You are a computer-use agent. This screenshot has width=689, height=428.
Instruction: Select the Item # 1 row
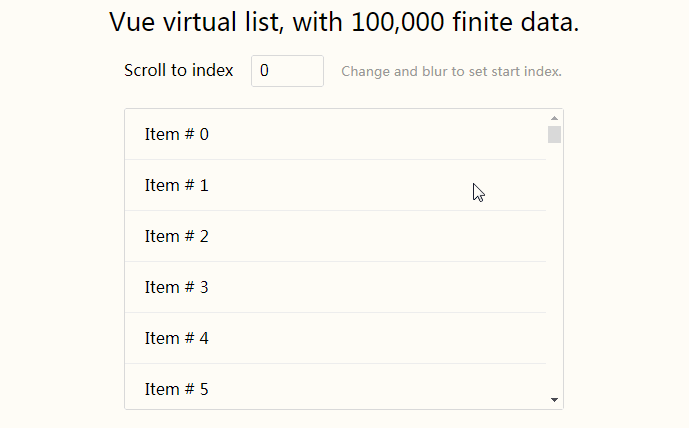[335, 185]
